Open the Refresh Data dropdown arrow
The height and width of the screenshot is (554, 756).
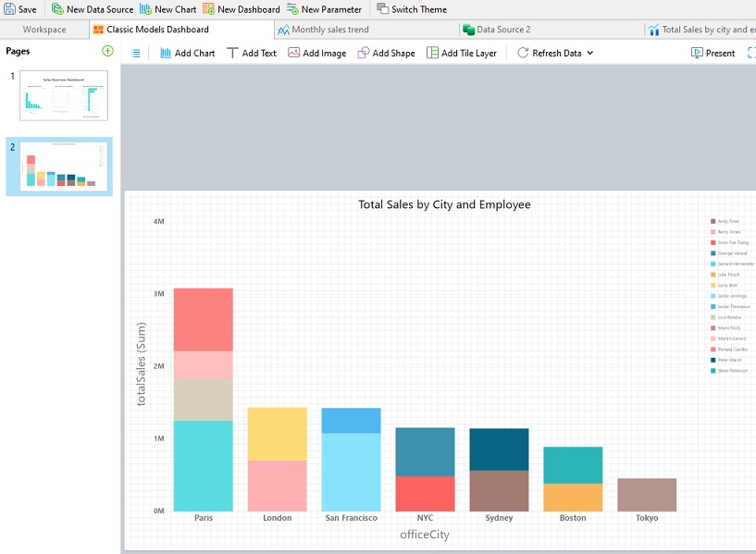pyautogui.click(x=590, y=53)
